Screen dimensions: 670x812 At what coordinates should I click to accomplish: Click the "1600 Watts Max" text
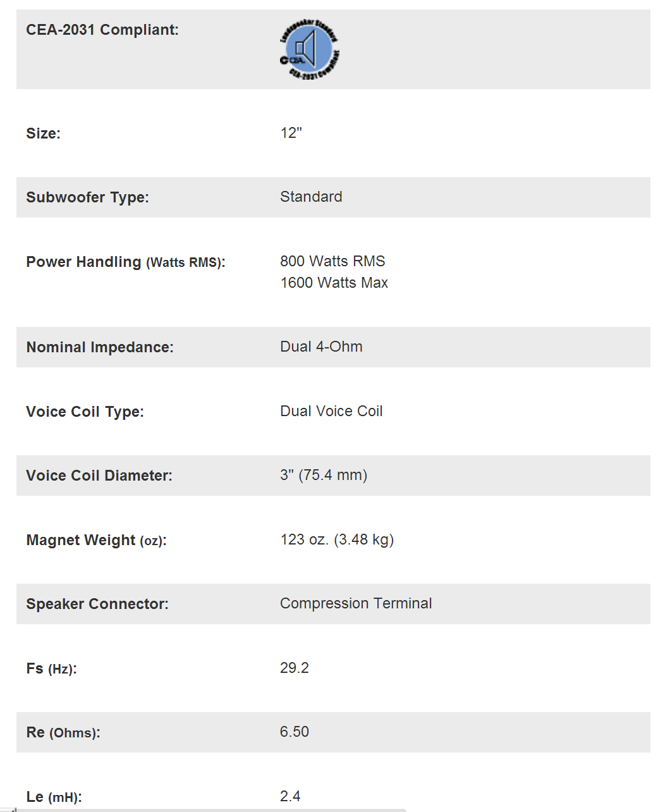point(334,283)
